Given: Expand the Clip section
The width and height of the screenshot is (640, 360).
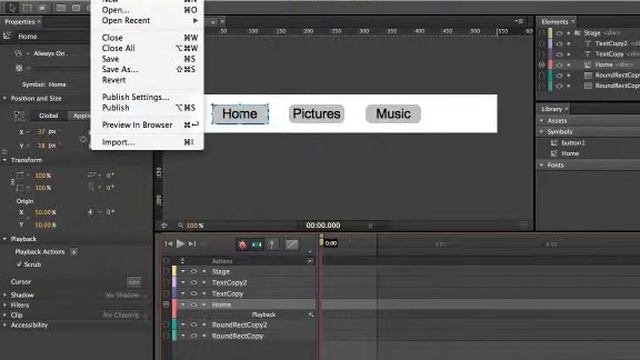Looking at the screenshot, I should [x=5, y=315].
